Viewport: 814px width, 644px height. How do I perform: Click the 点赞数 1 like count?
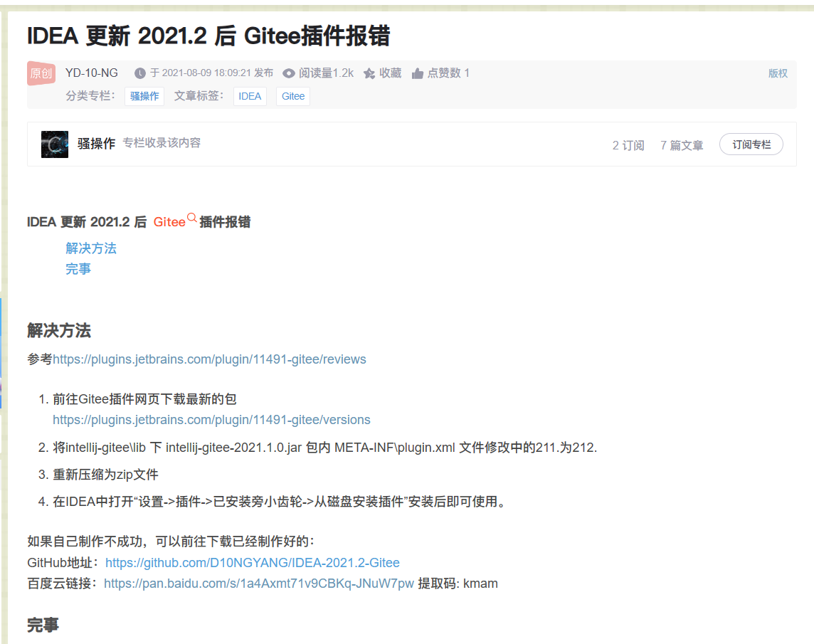(448, 73)
